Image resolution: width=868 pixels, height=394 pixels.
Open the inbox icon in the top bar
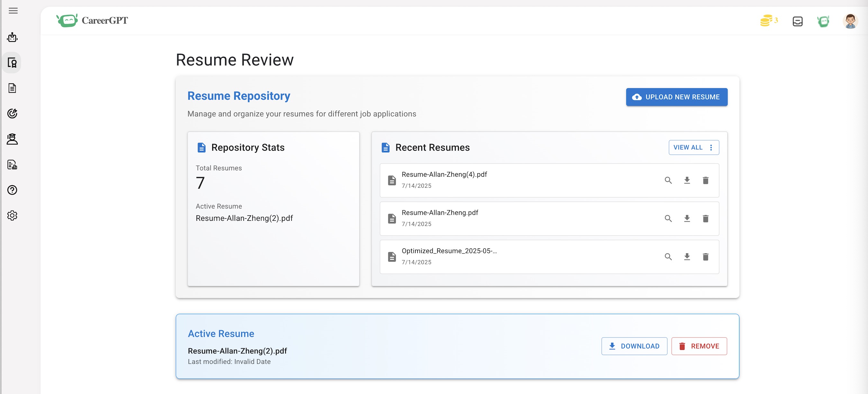tap(797, 21)
